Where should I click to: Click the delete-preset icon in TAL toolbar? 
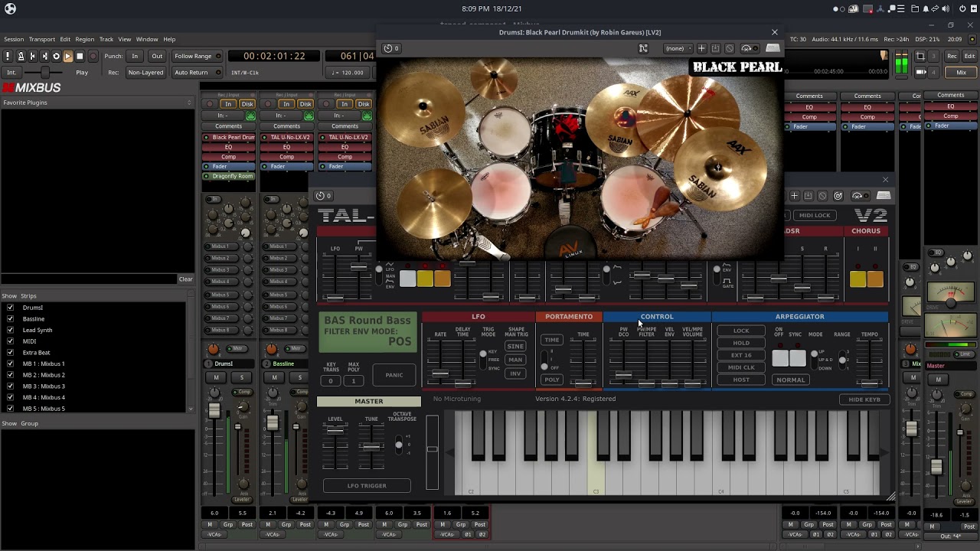point(822,196)
